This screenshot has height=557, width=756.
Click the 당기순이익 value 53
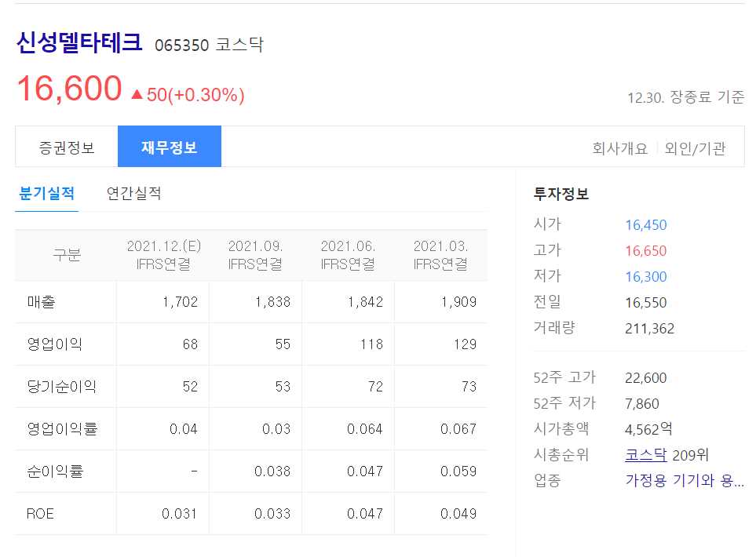point(283,387)
